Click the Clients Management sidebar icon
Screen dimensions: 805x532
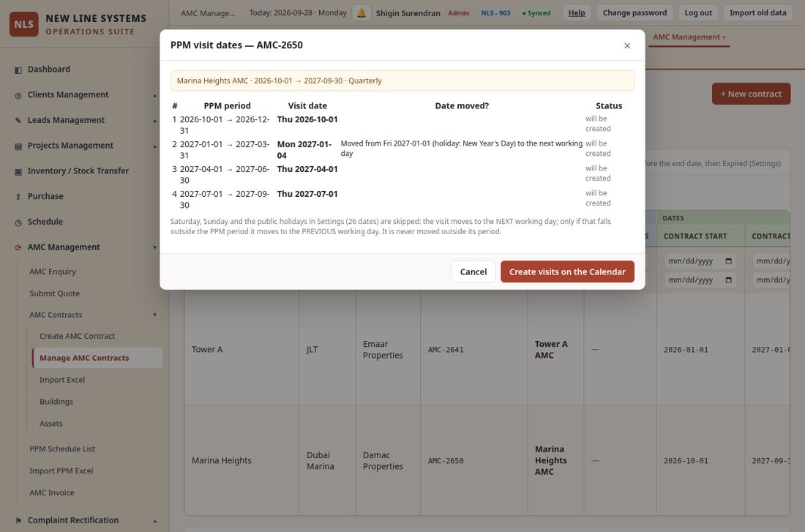[18, 95]
